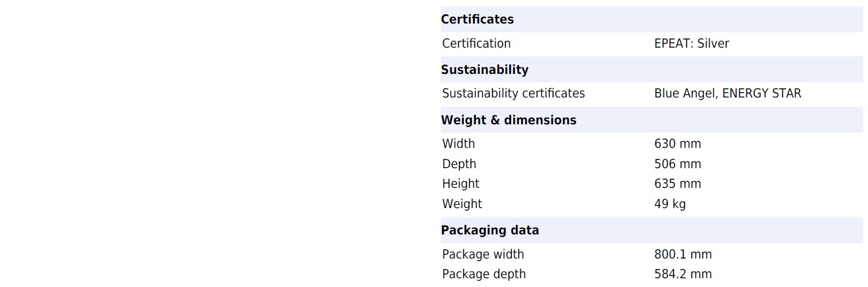Viewport: 868px width, 287px height.
Task: Select the Package width label
Action: coord(482,255)
